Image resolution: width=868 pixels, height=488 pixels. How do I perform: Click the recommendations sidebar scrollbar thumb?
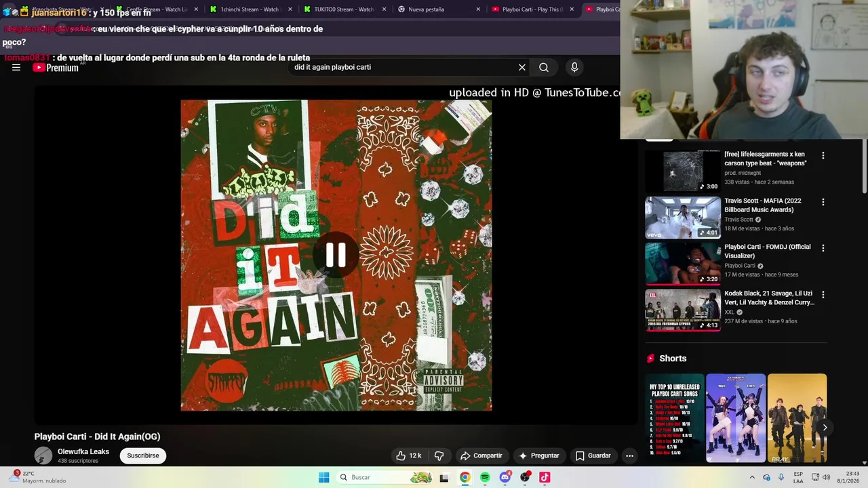(864, 166)
